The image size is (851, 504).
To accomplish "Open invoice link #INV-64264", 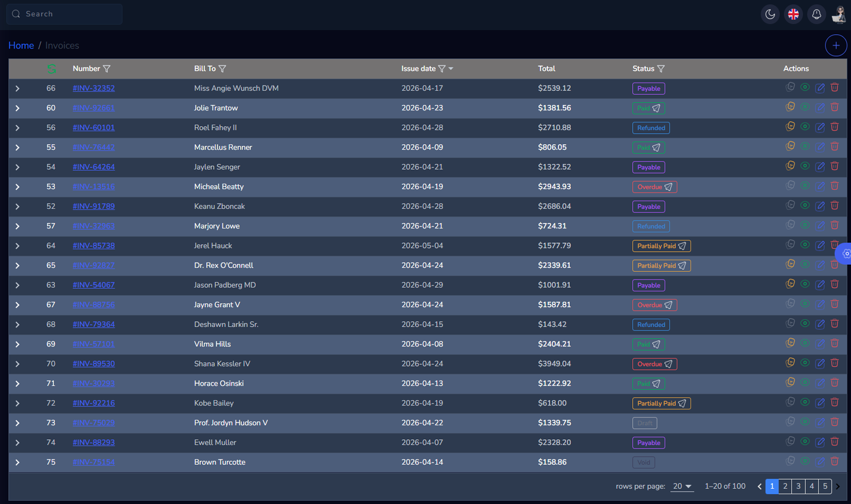I will click(x=94, y=167).
